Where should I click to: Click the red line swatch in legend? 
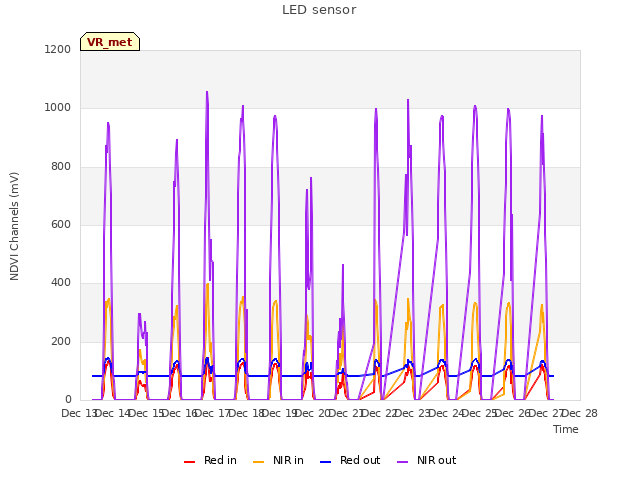(189, 462)
